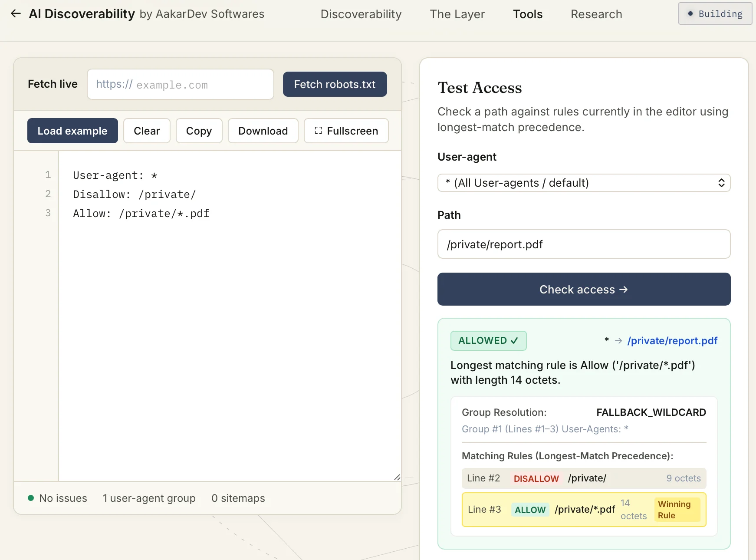Open the Discoverability nav item
Viewport: 756px width, 560px height.
coord(361,14)
